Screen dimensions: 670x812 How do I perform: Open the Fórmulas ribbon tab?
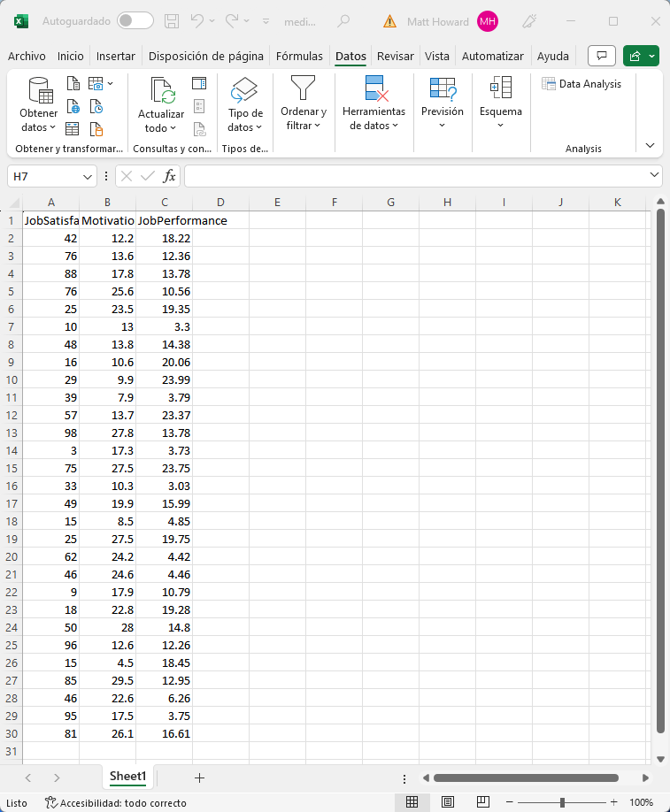[299, 56]
